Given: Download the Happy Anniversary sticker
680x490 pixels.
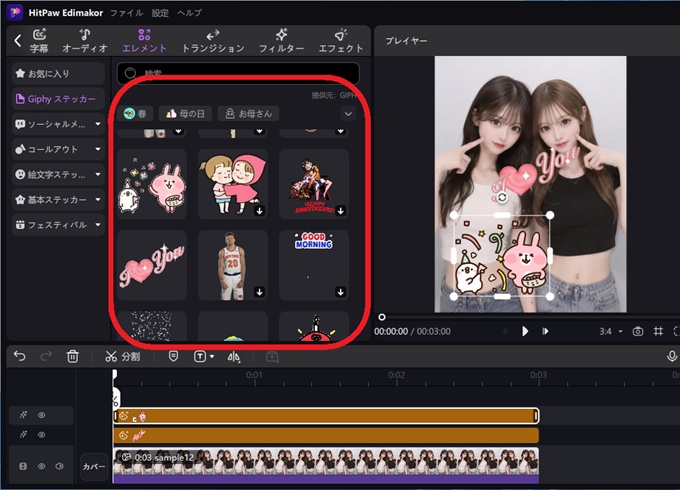Looking at the screenshot, I should point(340,211).
